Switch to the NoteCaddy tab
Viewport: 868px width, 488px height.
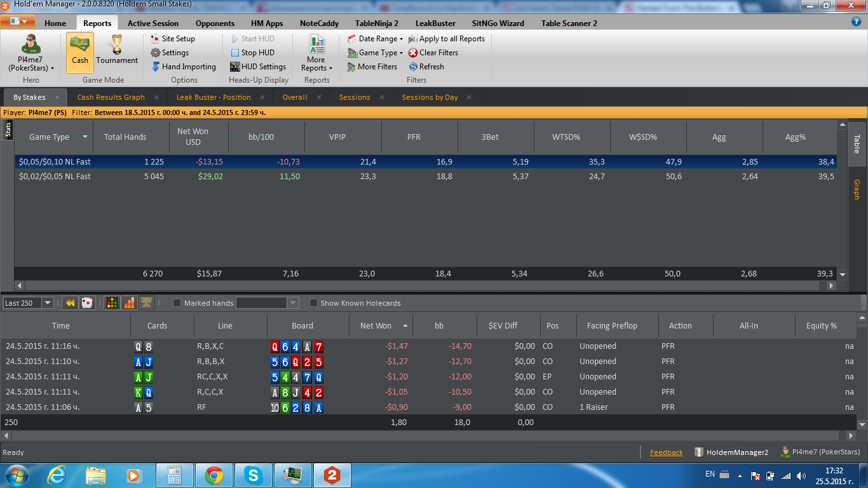[x=319, y=24]
